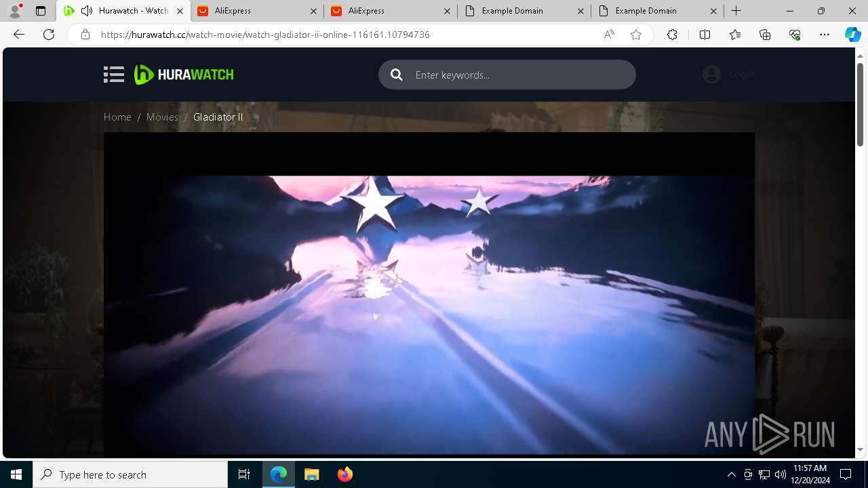
Task: Open File Explorer from the taskbar
Action: click(x=311, y=474)
